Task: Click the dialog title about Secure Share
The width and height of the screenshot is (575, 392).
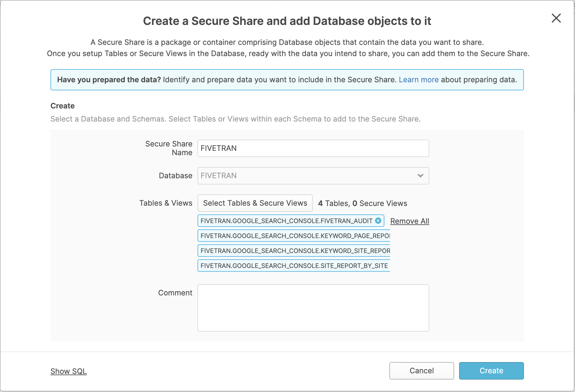Action: [287, 21]
